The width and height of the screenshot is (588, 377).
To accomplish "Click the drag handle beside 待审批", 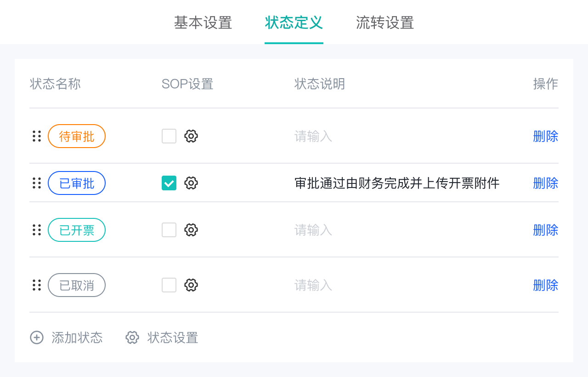I will point(37,136).
